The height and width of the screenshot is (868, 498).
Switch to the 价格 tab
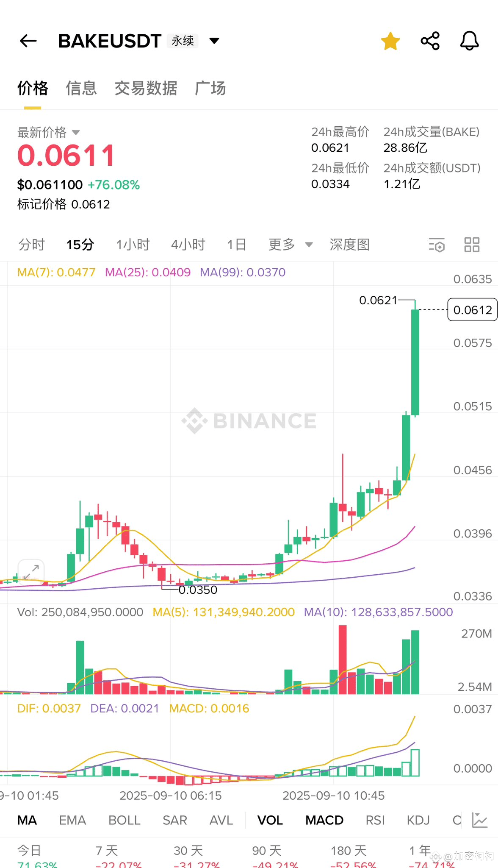click(x=33, y=88)
